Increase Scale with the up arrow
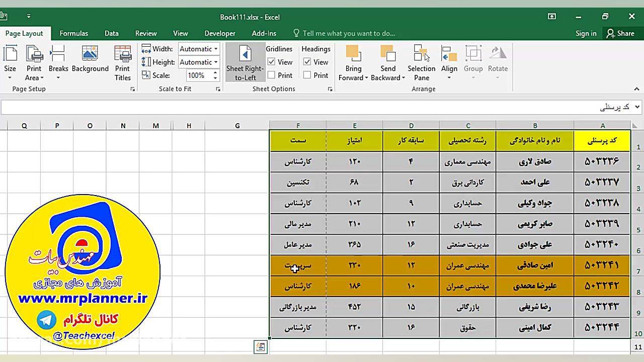Screen dimensions: 644x362 (x=215, y=72)
